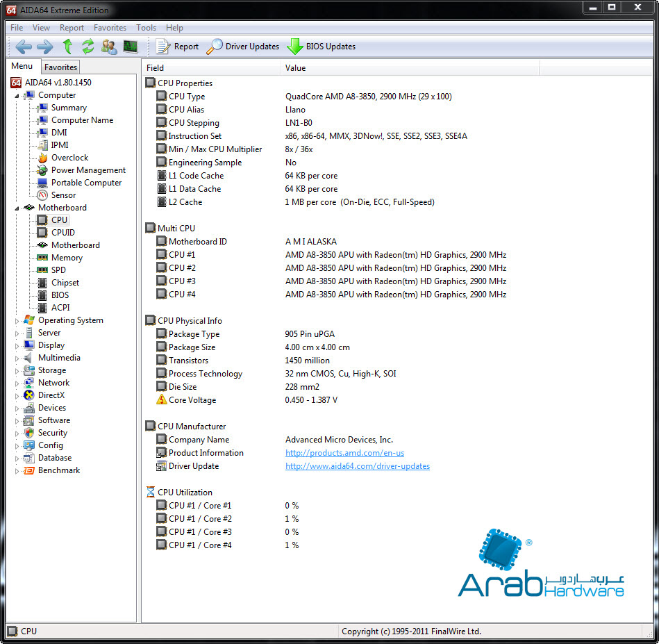Screen dimensions: 659x644
Task: Open the products.amd.com link
Action: [x=344, y=453]
